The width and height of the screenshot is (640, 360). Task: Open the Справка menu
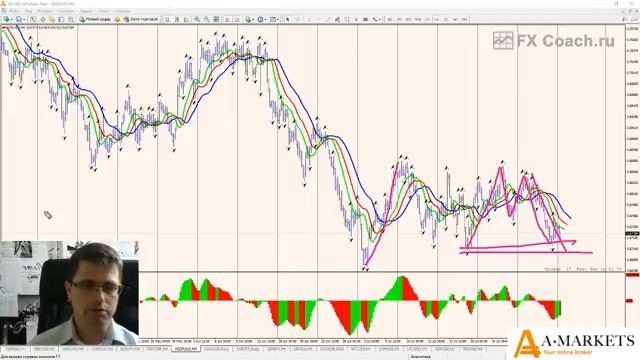[x=122, y=11]
